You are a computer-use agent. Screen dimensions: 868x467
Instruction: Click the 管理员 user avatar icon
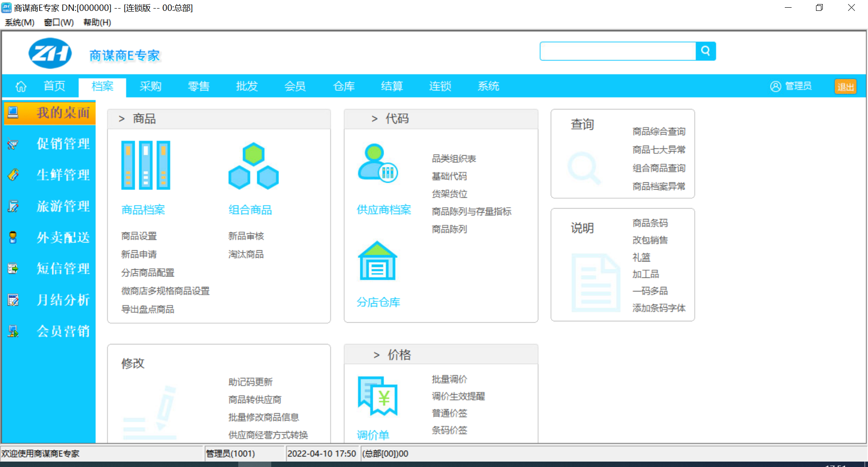(775, 86)
